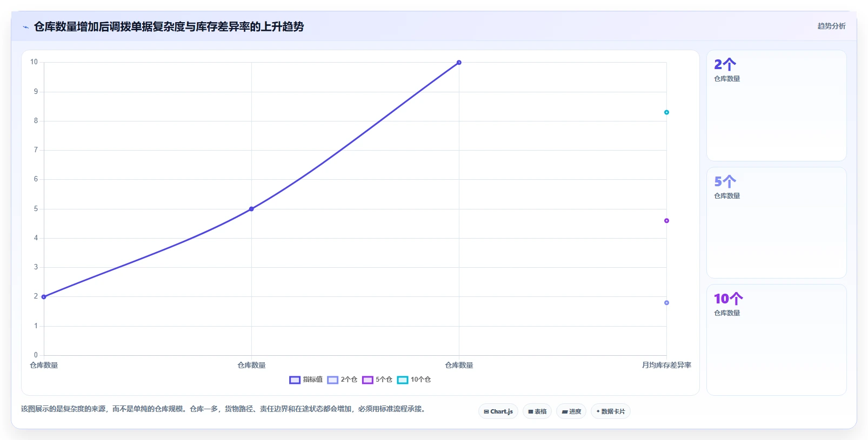Click the 趋势分析 label in header
The image size is (868, 440).
pos(831,26)
